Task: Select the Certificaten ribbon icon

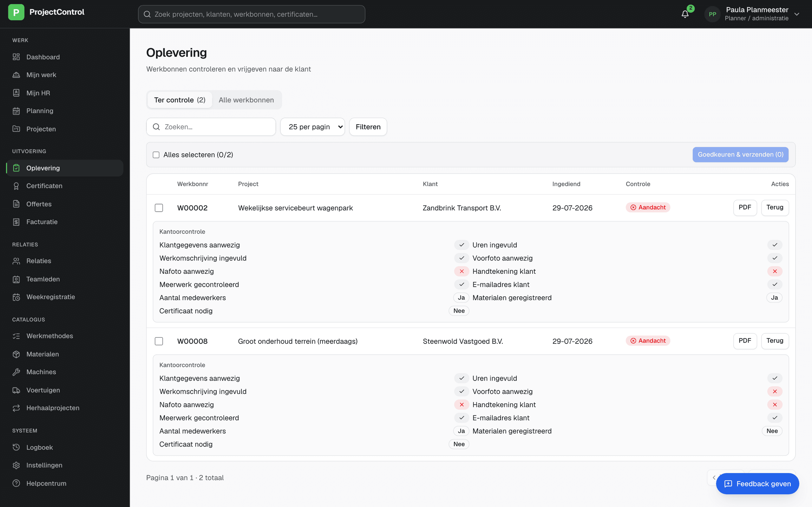Action: pos(16,186)
